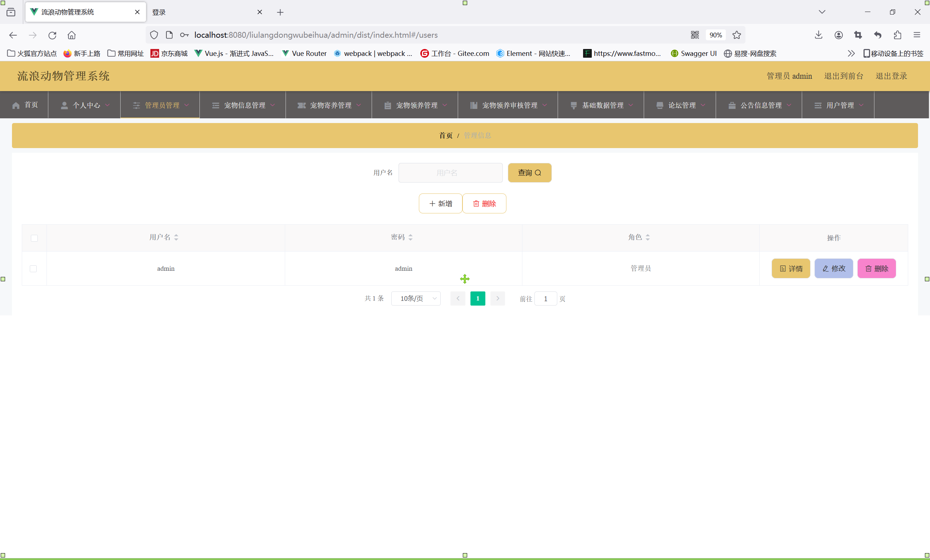Screen dimensions: 930x560
Task: Click the QR code icon in address bar
Action: (695, 35)
